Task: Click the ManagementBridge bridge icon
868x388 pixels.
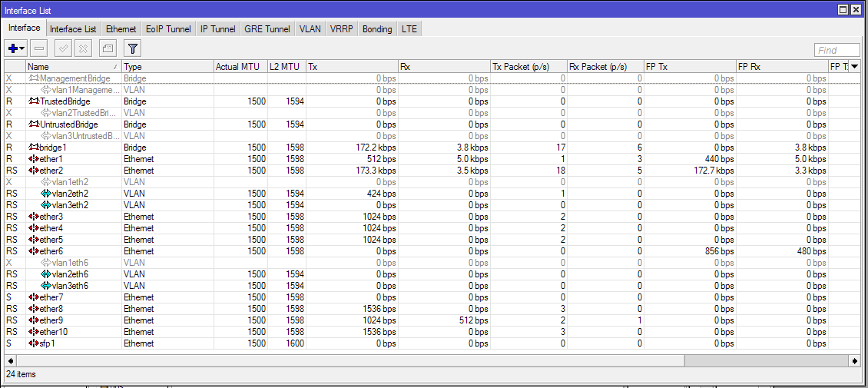Action: point(34,78)
